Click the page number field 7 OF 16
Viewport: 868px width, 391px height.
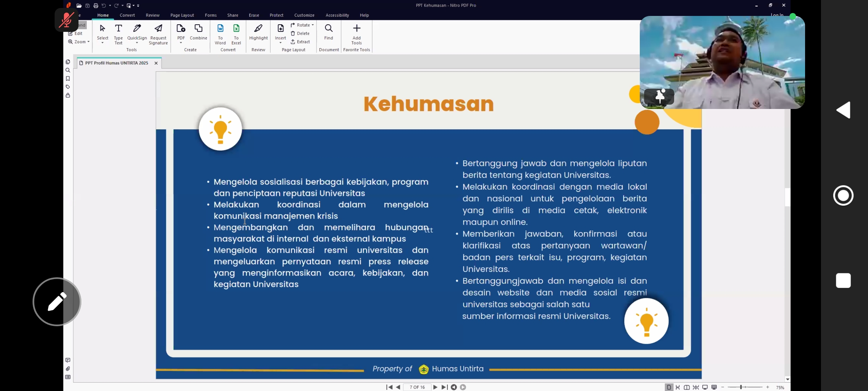(x=417, y=387)
